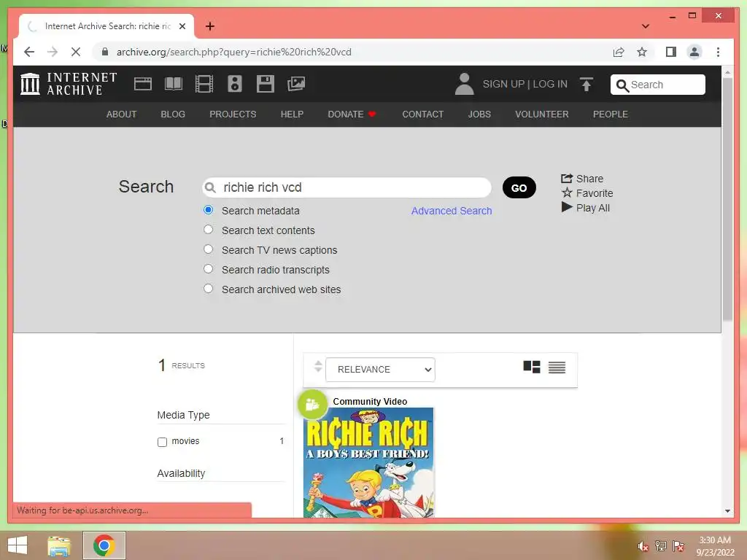This screenshot has width=747, height=560.
Task: Open the PEOPLE menu item
Action: (611, 114)
